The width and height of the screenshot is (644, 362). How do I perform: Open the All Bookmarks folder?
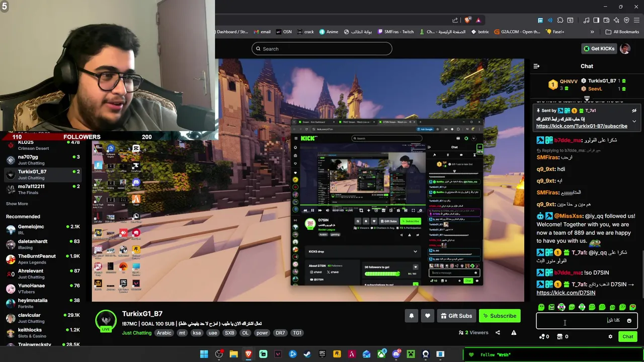pyautogui.click(x=622, y=32)
